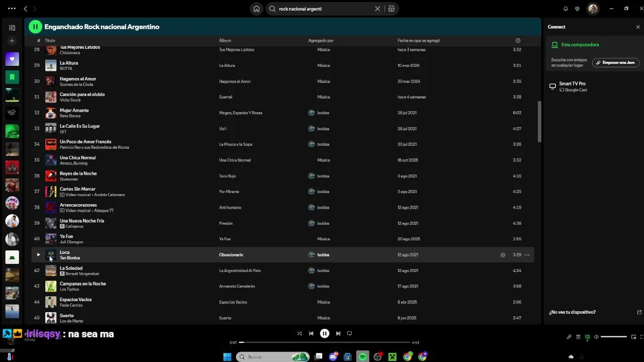Open the Spotify three-dots main menu

(x=12, y=9)
